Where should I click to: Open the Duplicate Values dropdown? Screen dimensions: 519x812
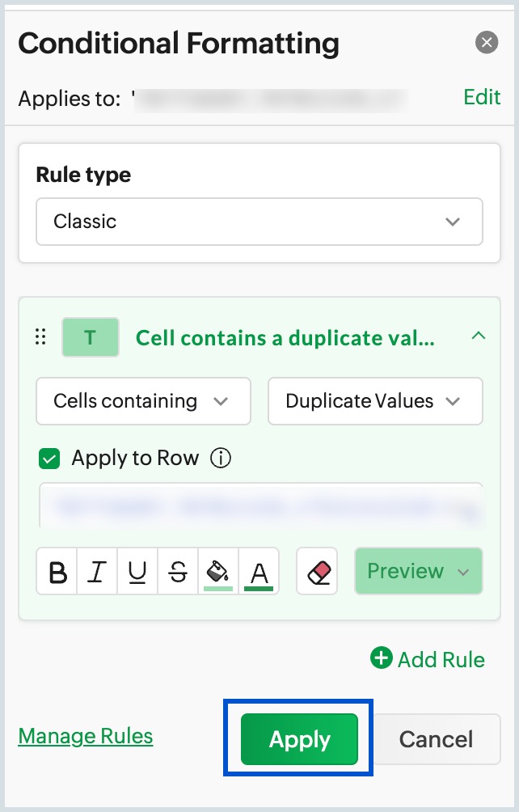(x=375, y=401)
